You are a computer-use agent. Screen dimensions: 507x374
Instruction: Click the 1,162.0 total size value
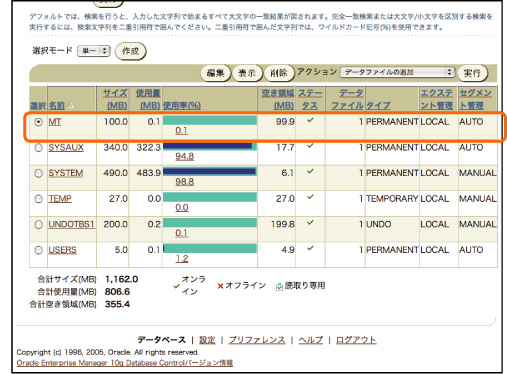122,279
